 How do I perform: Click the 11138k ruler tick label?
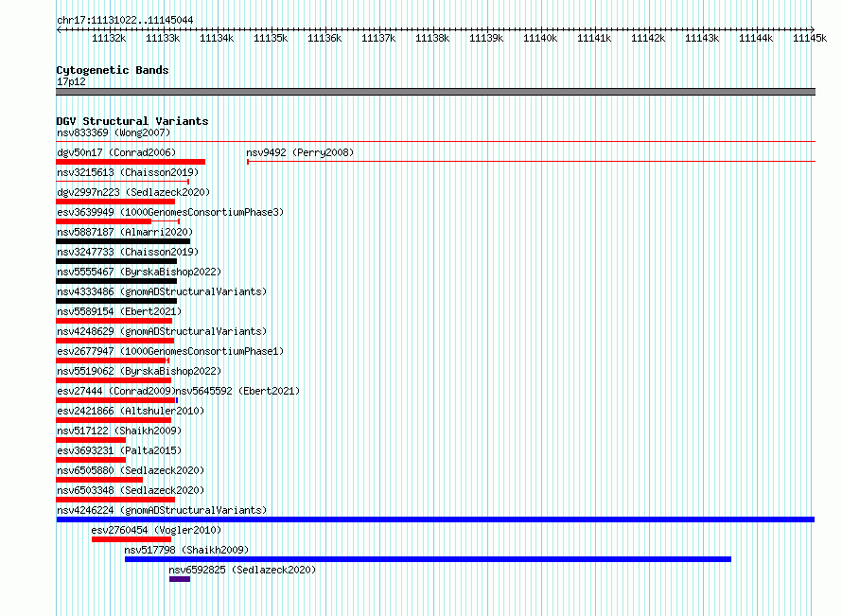[432, 38]
